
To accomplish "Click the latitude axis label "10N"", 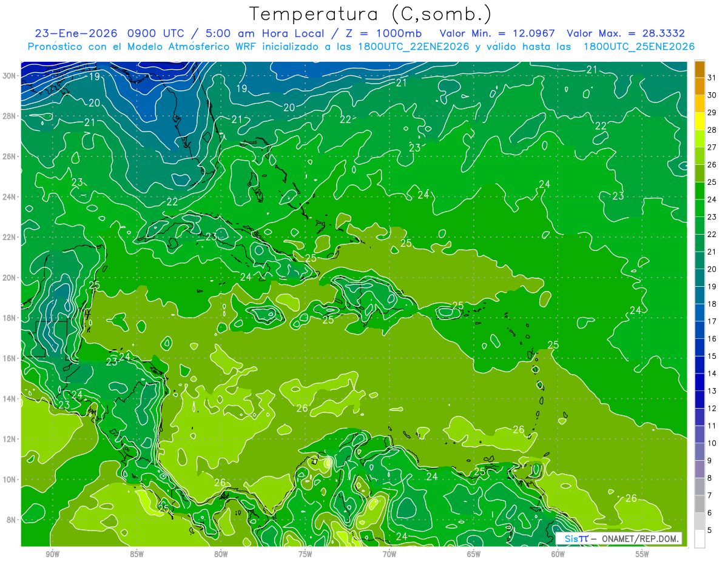I will [x=10, y=480].
